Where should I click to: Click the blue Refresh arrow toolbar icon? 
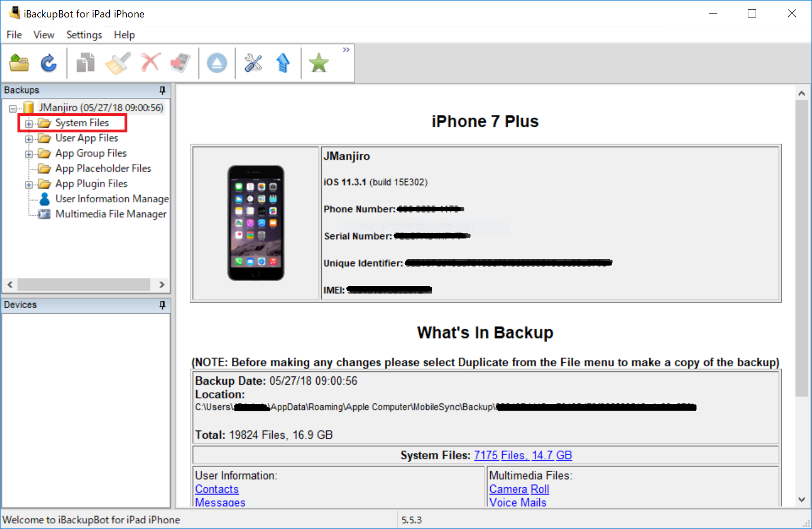[49, 63]
